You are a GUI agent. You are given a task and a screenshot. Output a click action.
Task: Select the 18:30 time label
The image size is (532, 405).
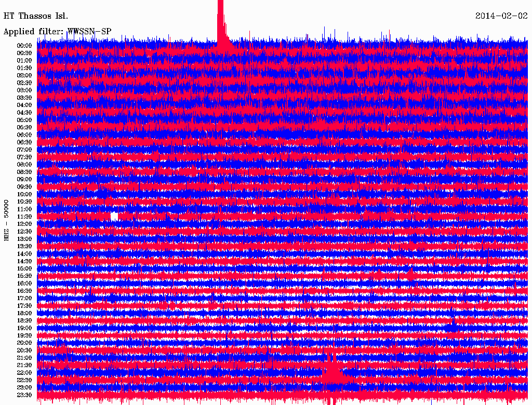24,320
